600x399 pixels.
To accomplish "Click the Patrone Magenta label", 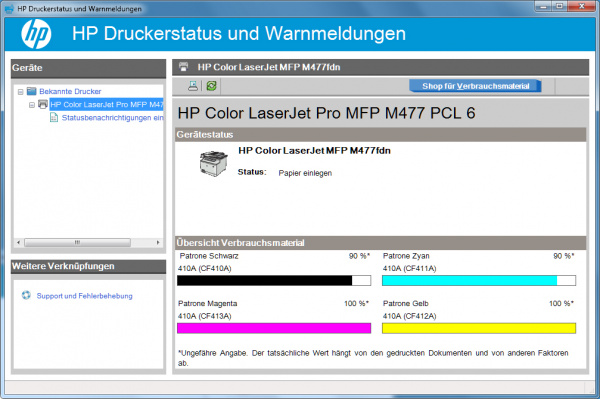I will [207, 304].
